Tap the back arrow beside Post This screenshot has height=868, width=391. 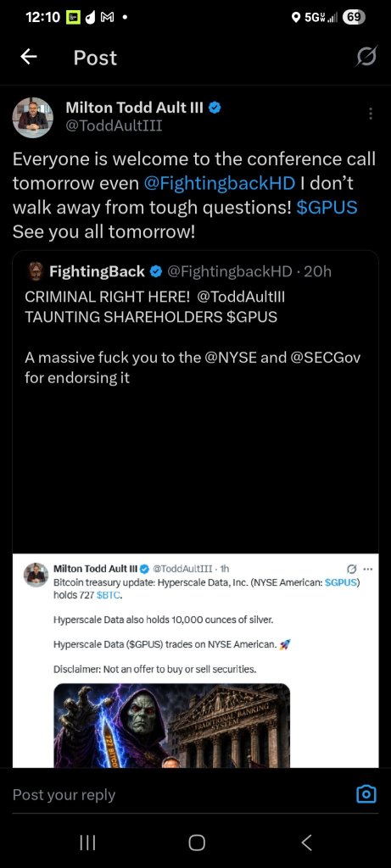click(x=29, y=57)
